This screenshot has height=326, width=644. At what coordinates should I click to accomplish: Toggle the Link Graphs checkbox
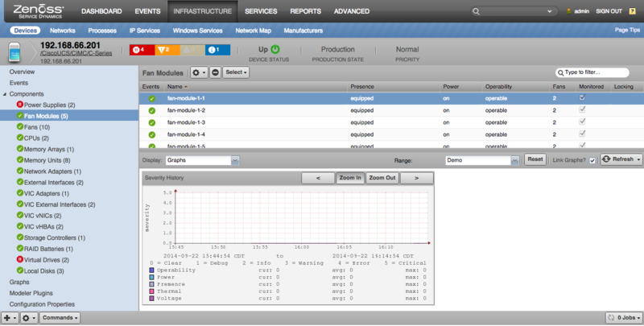[592, 160]
